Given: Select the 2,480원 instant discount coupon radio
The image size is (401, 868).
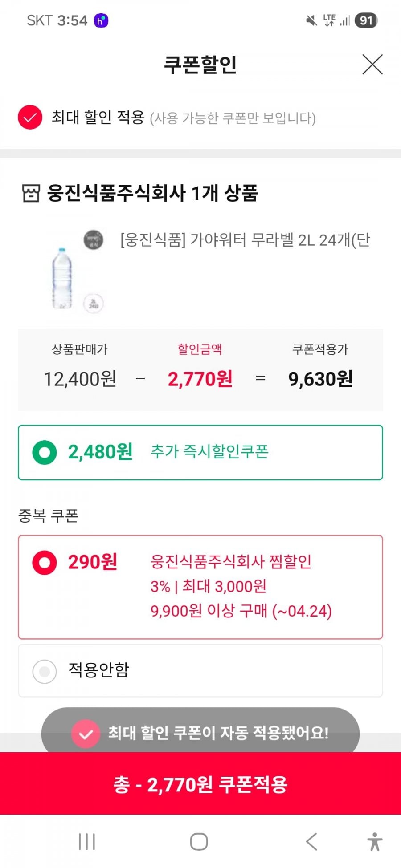Looking at the screenshot, I should pos(45,452).
